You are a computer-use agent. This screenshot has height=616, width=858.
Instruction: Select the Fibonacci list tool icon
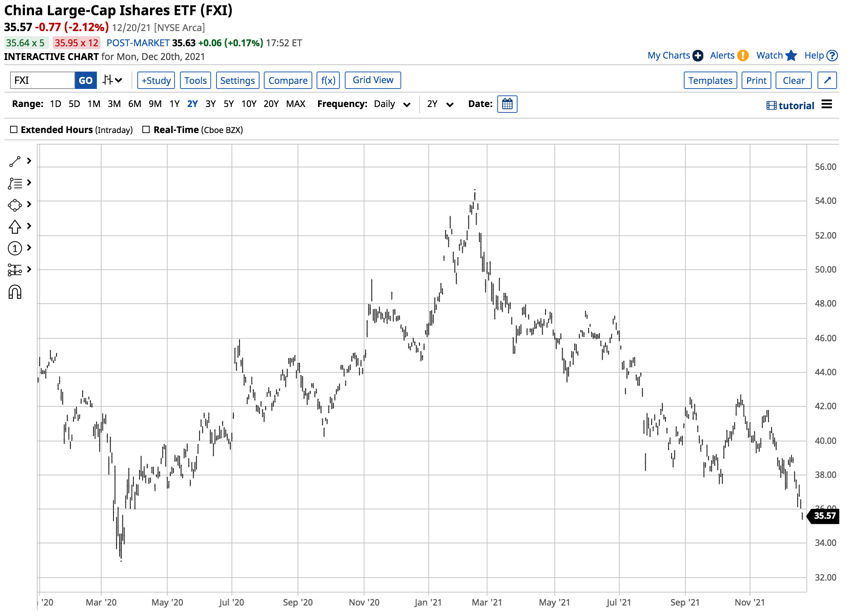coord(15,184)
